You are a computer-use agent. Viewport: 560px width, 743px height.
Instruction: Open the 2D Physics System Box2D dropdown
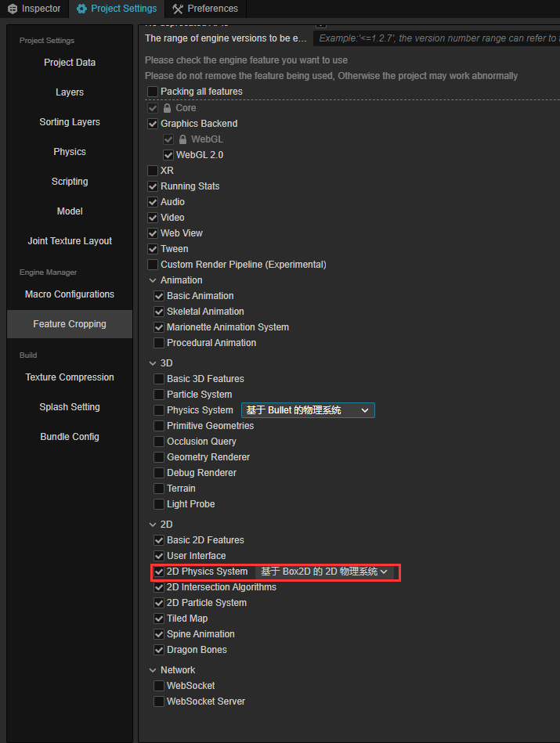[x=323, y=572]
